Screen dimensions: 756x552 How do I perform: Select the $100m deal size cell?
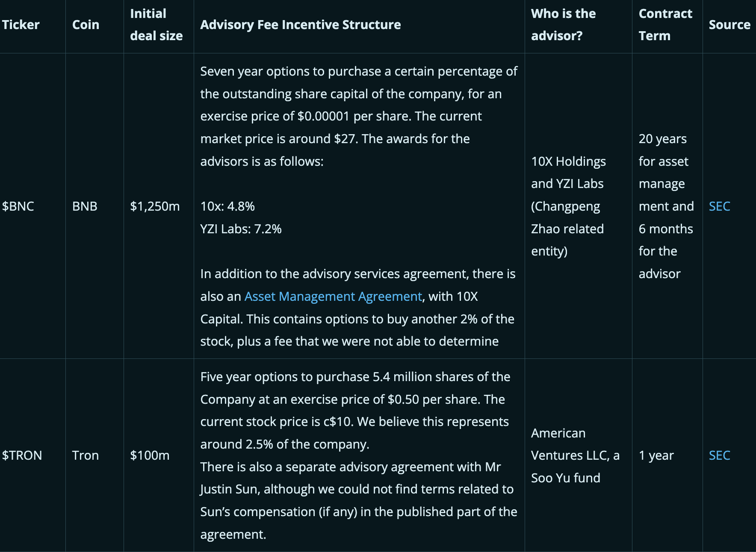(150, 455)
